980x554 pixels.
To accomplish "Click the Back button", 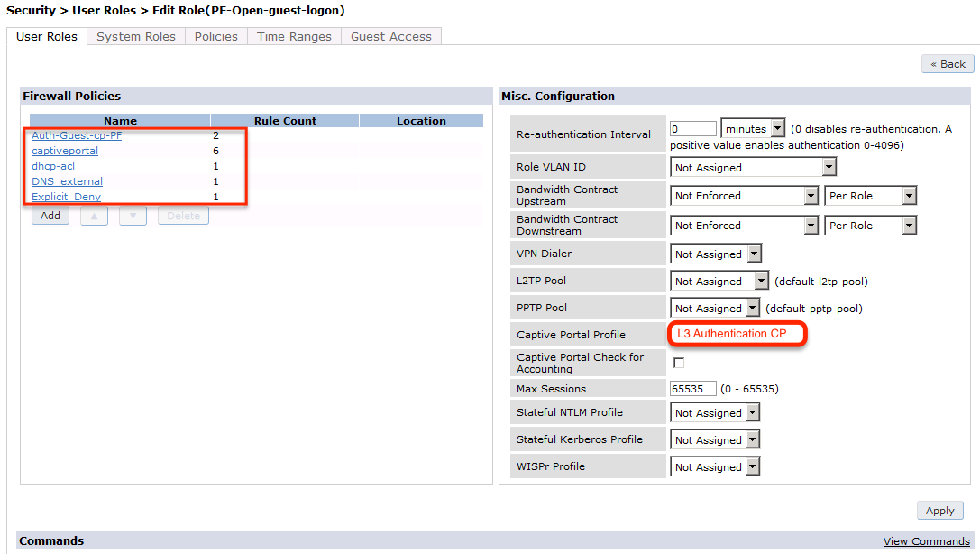I will [948, 64].
